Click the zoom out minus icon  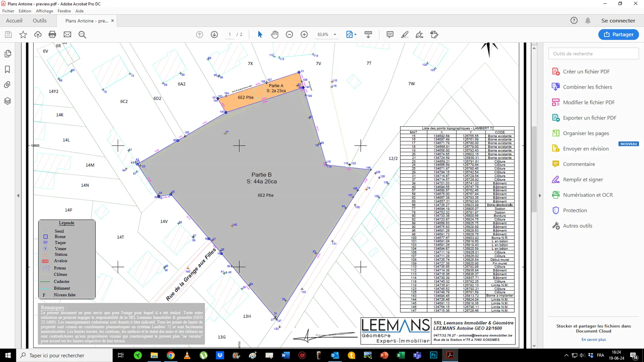pos(289,34)
